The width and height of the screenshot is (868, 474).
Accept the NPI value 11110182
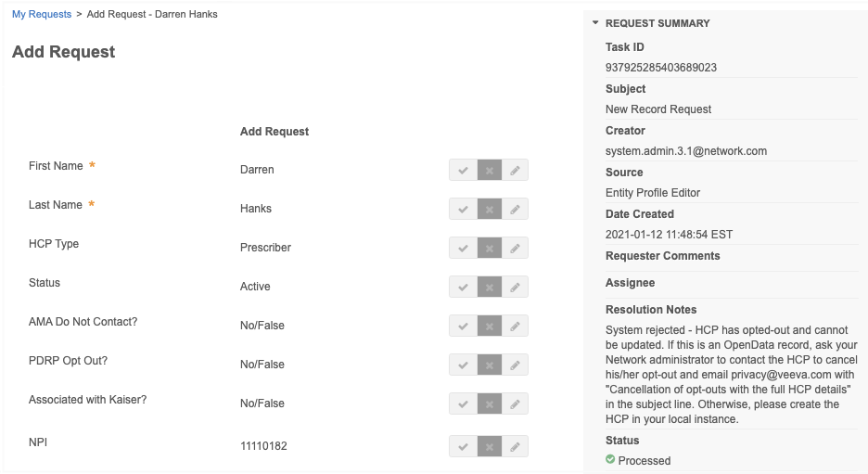coord(462,447)
